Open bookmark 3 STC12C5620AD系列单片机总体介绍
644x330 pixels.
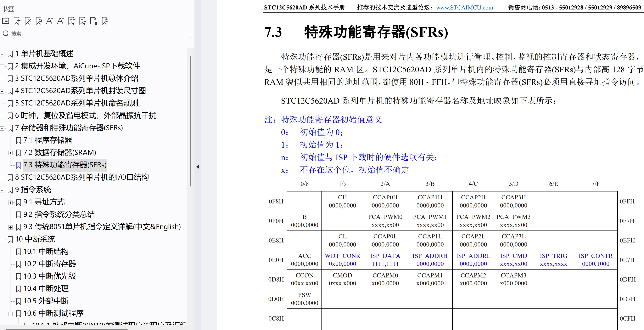(76, 78)
